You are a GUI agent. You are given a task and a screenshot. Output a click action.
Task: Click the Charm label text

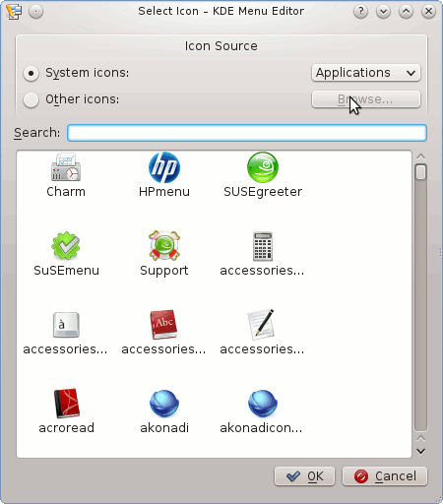click(x=66, y=192)
